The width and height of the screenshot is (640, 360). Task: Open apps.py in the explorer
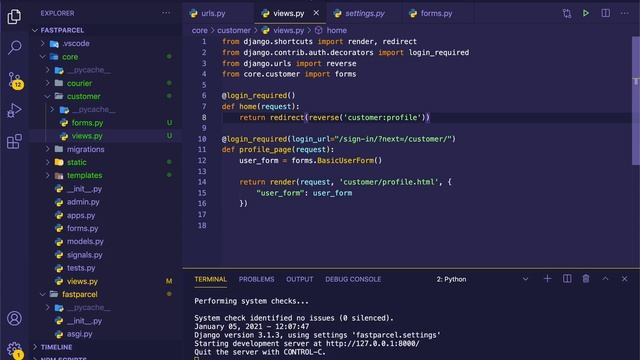[x=81, y=215]
